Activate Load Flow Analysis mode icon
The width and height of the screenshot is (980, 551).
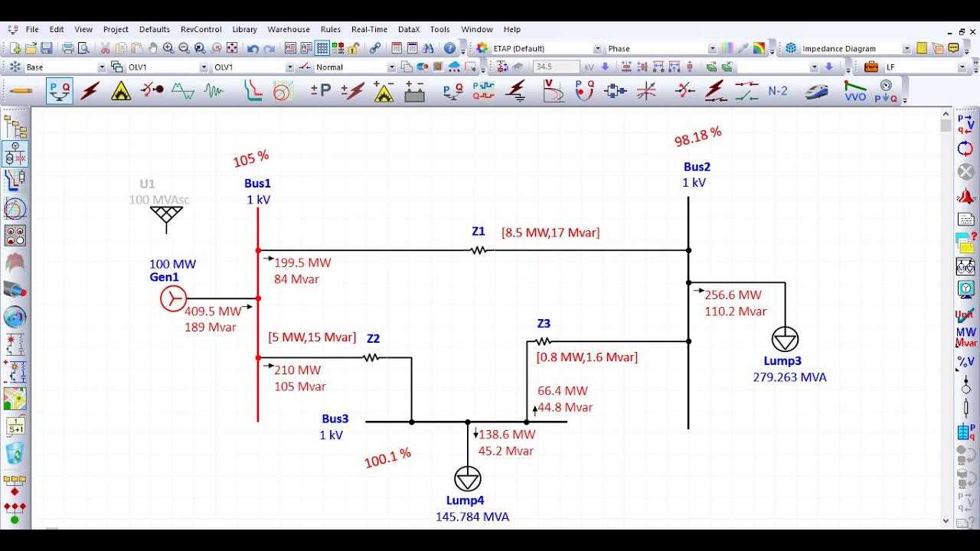click(x=60, y=91)
